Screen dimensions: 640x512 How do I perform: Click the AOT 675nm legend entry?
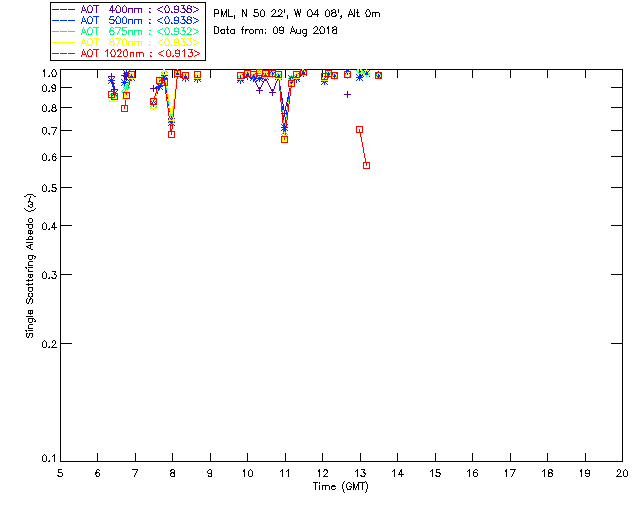pos(127,31)
